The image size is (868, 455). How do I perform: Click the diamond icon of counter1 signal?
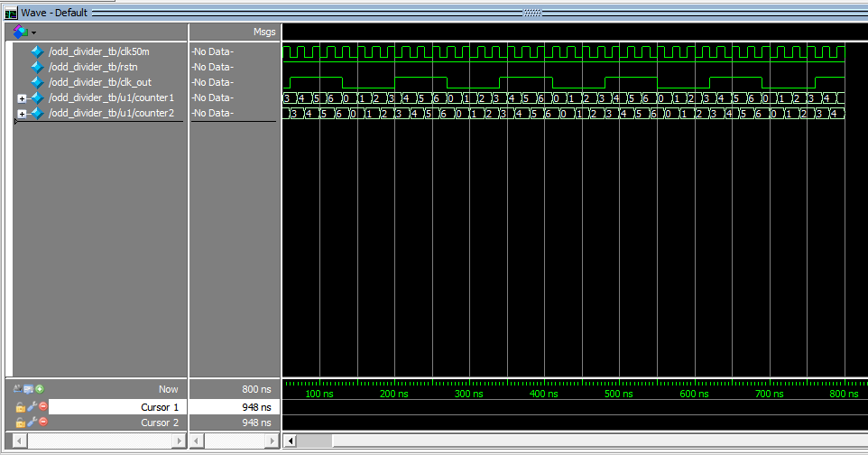click(x=37, y=98)
